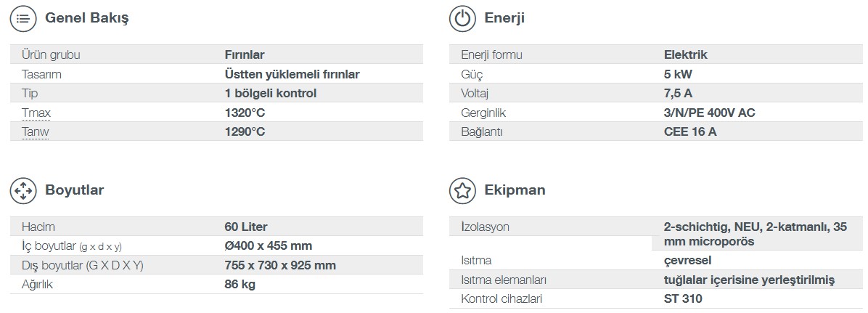The width and height of the screenshot is (868, 313).
Task: Click the 1320°C temperature value
Action: [x=245, y=113]
